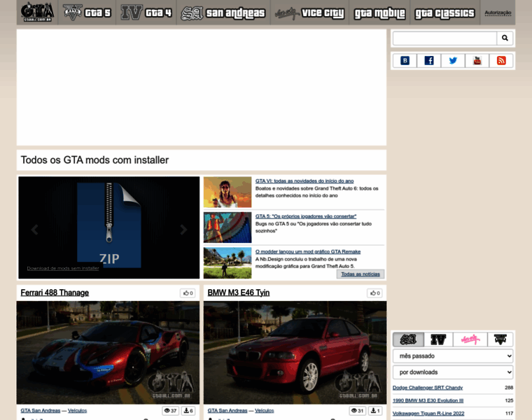Select the GTA IV top-mods tab
This screenshot has width=532, height=420.
click(438, 339)
